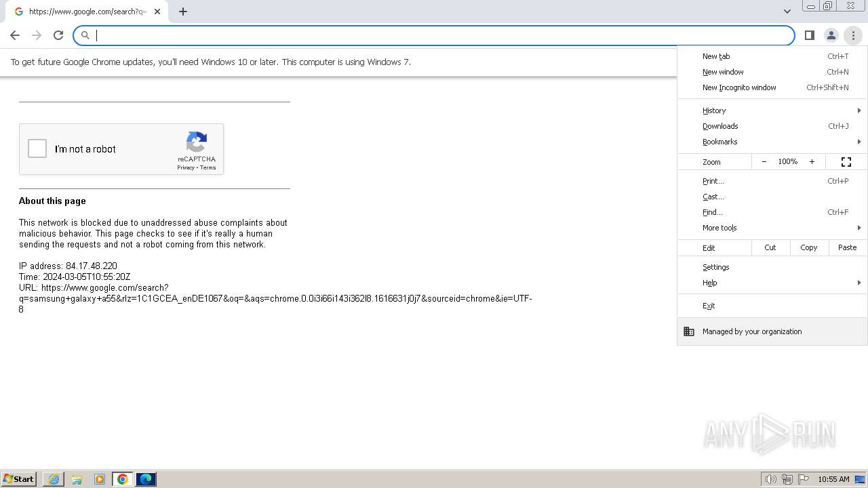Click the Windows 7 update notice text
Screen dimensions: 868x488
[x=211, y=62]
